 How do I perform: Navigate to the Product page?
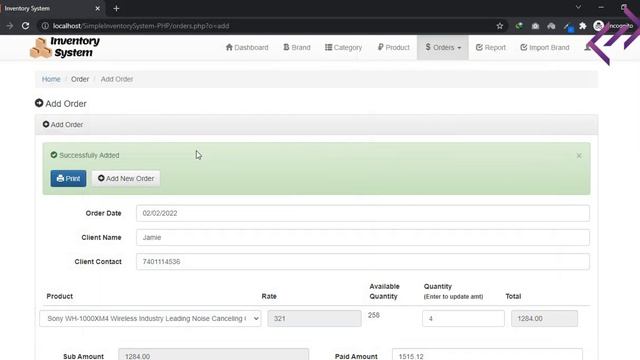pyautogui.click(x=393, y=47)
